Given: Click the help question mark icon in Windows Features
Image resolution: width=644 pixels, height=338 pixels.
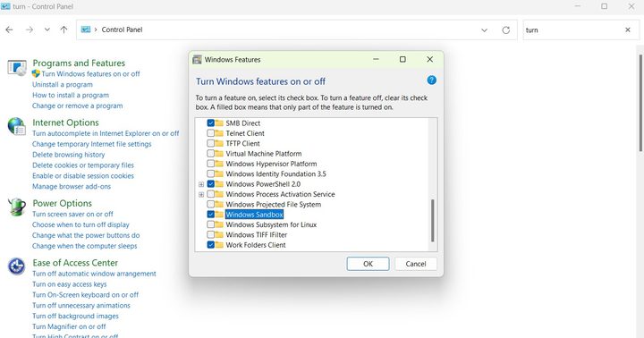Looking at the screenshot, I should coord(431,80).
